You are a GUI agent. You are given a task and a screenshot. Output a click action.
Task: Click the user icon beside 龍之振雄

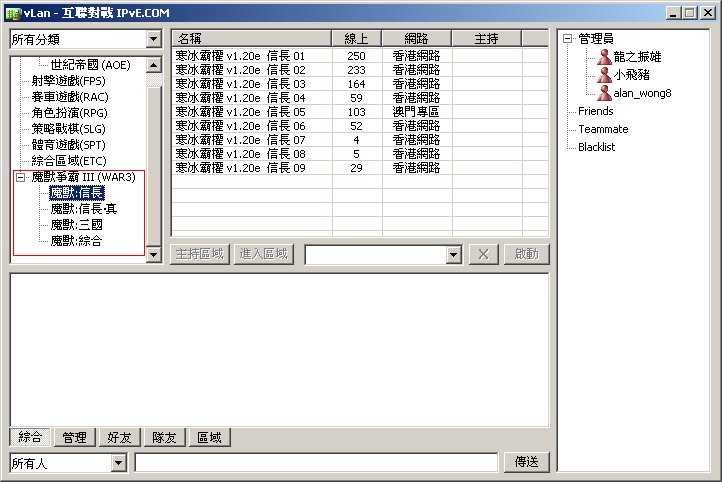pyautogui.click(x=604, y=57)
